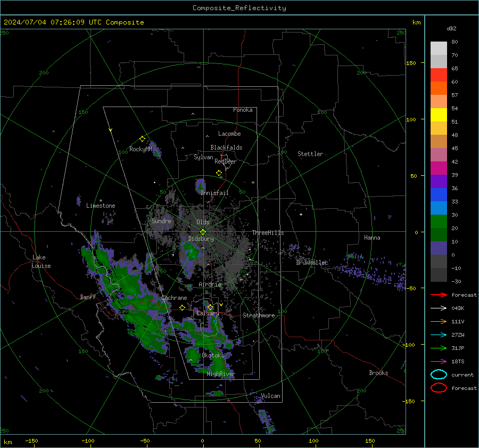Click the yellow diamond marker above Calgary

[210, 307]
